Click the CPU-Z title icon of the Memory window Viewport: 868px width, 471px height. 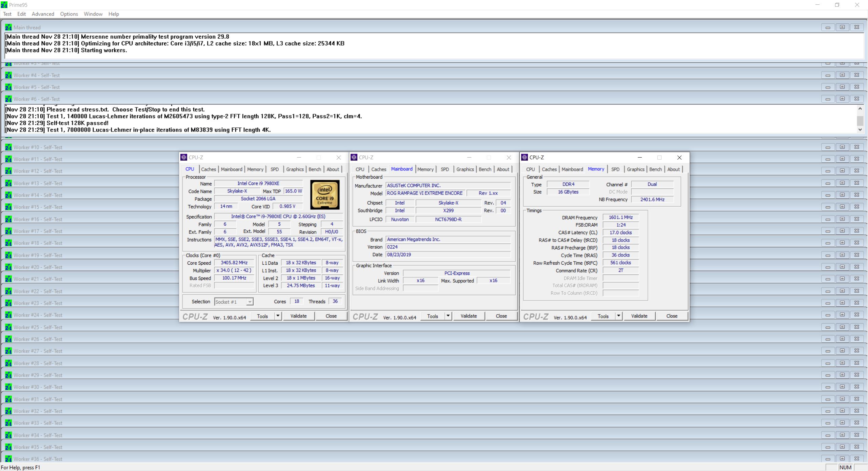coord(525,157)
